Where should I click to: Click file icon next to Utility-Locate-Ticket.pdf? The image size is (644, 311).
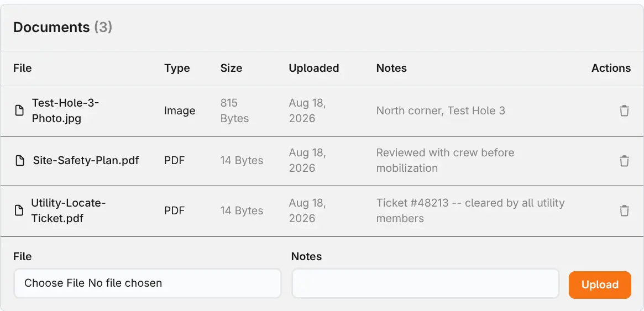tap(19, 211)
